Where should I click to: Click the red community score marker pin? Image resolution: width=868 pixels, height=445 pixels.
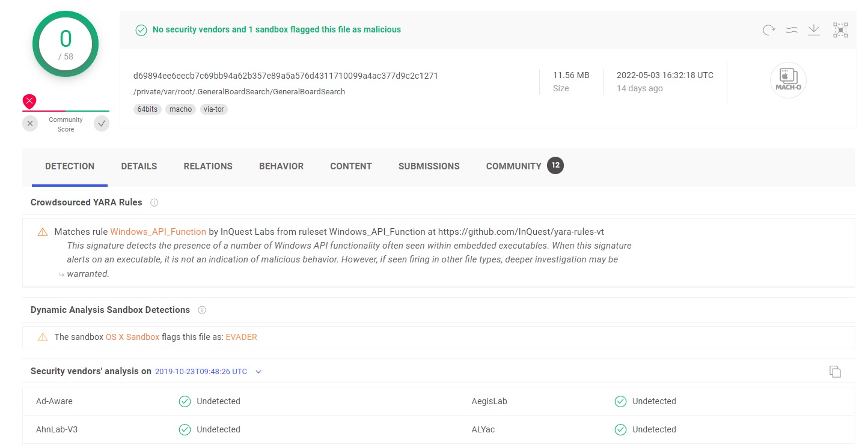(29, 101)
